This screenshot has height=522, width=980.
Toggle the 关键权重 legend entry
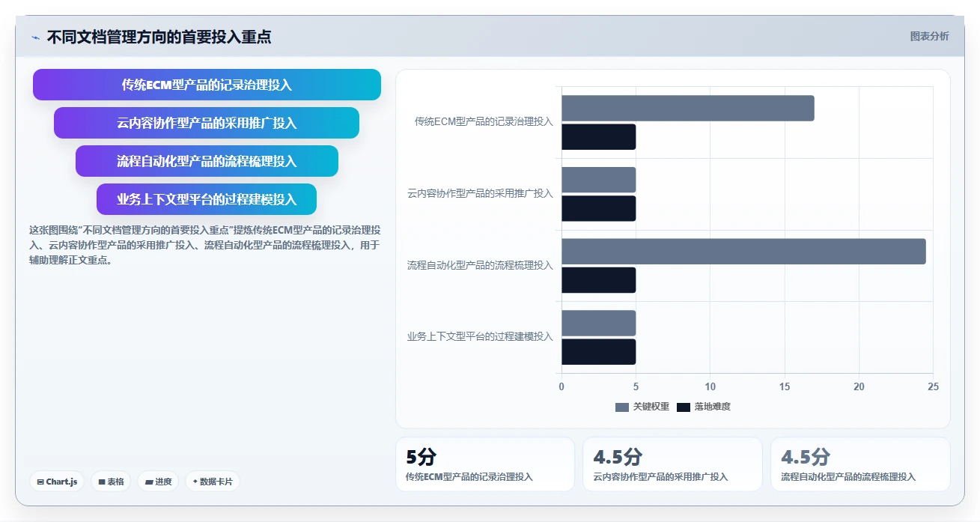tap(642, 407)
